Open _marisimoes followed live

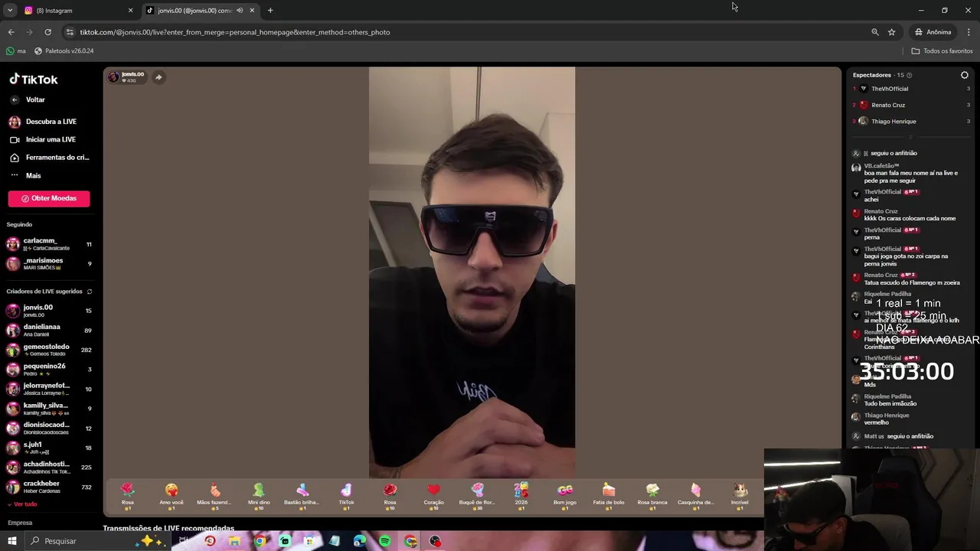tap(49, 263)
